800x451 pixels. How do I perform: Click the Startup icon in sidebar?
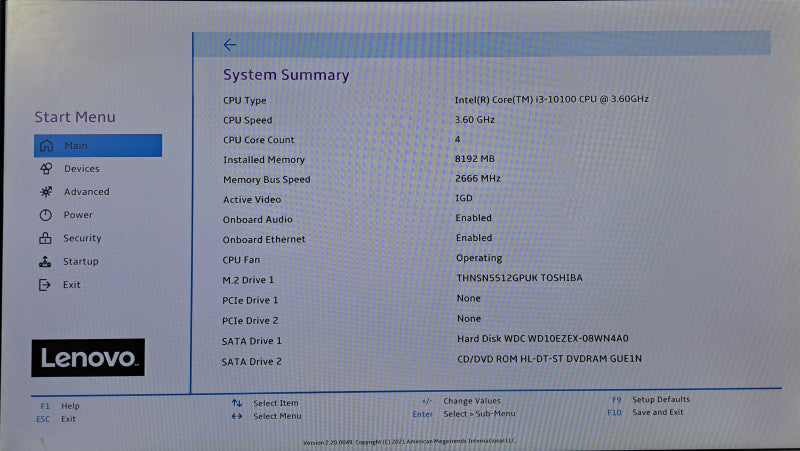click(x=45, y=262)
